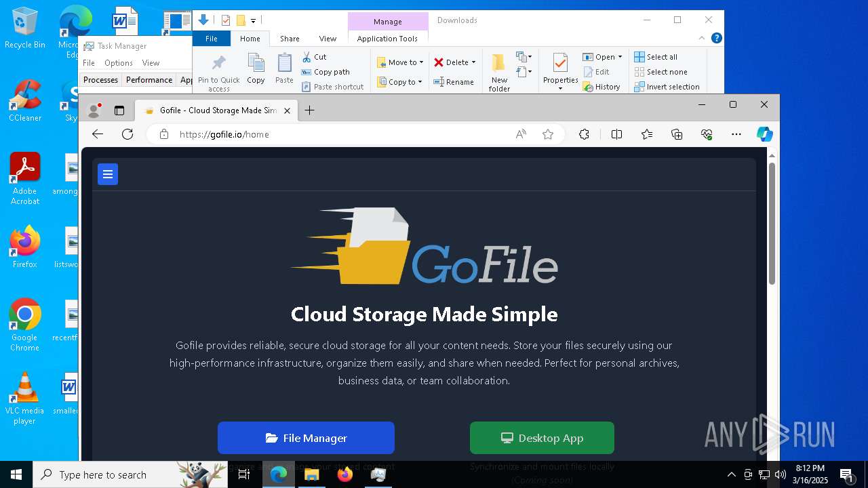This screenshot has width=868, height=488.
Task: Create a New folder in Explorer
Action: point(499,73)
